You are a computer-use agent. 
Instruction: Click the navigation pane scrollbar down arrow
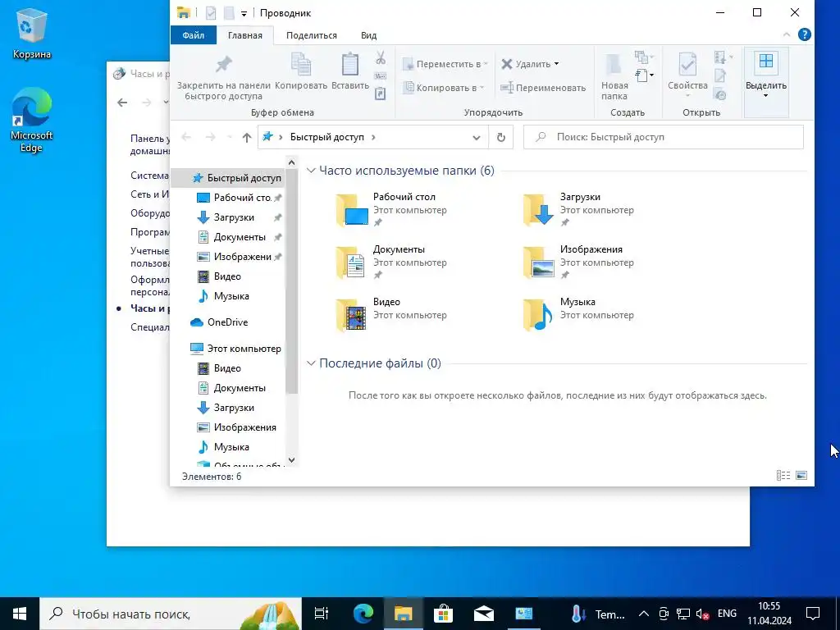[x=291, y=459]
